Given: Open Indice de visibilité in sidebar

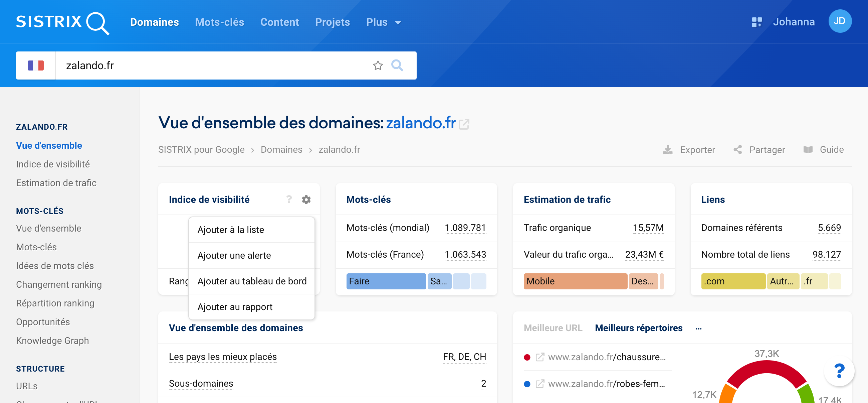Looking at the screenshot, I should click(53, 164).
